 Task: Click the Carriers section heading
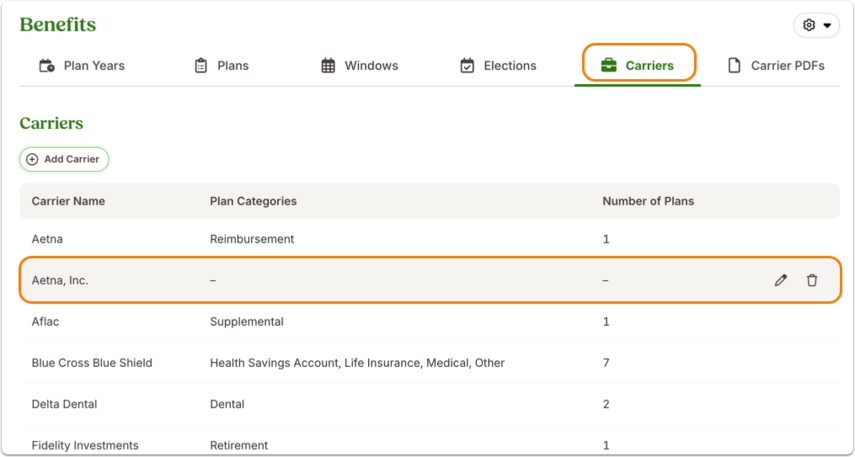pos(51,123)
